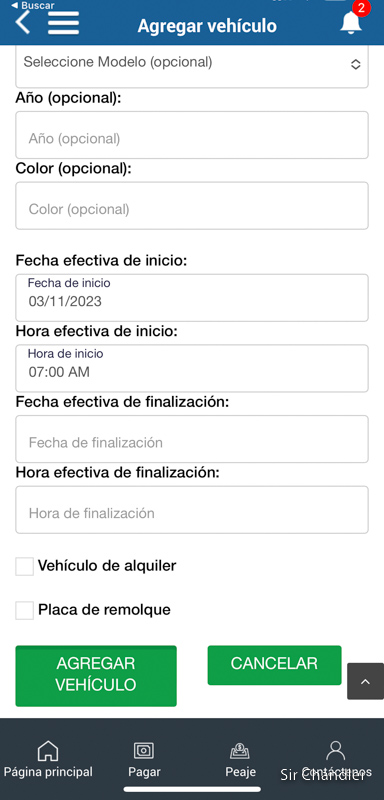
Task: Select the Fecha de finalización field
Action: [x=192, y=439]
